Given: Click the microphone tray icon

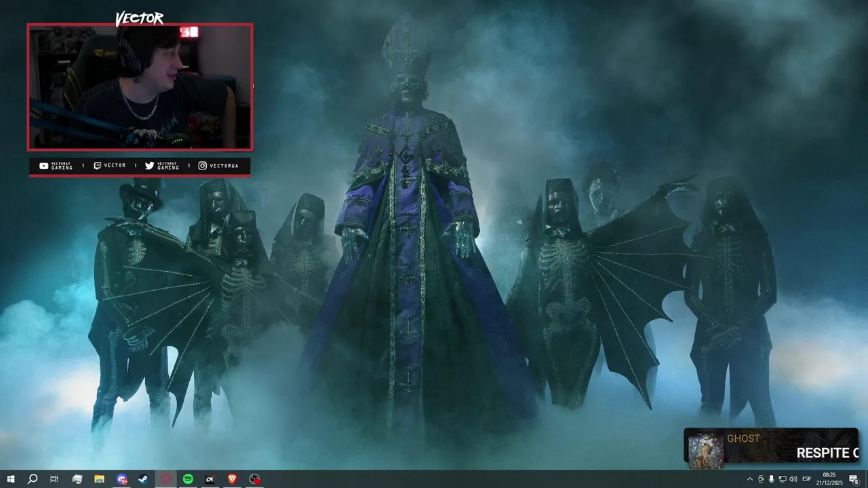Looking at the screenshot, I should (771, 479).
